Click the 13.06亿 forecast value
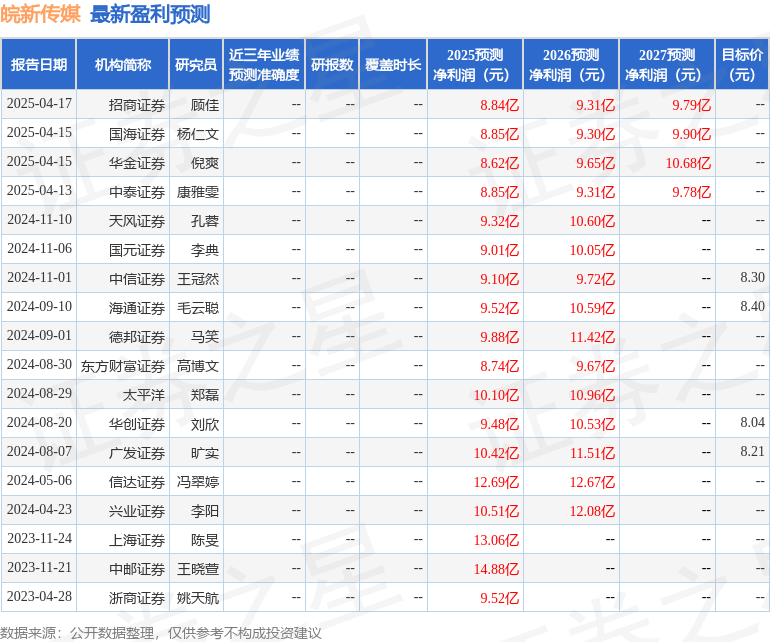 (x=496, y=540)
